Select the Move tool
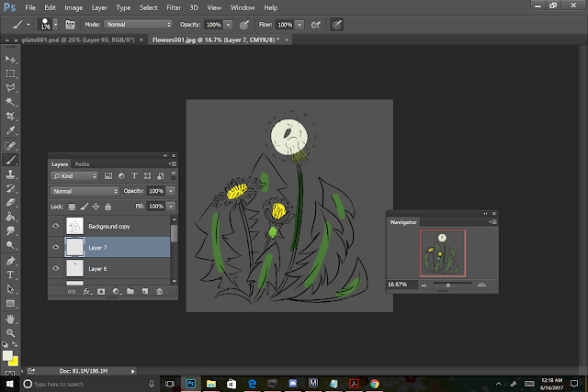This screenshot has height=392, width=588. coord(10,59)
